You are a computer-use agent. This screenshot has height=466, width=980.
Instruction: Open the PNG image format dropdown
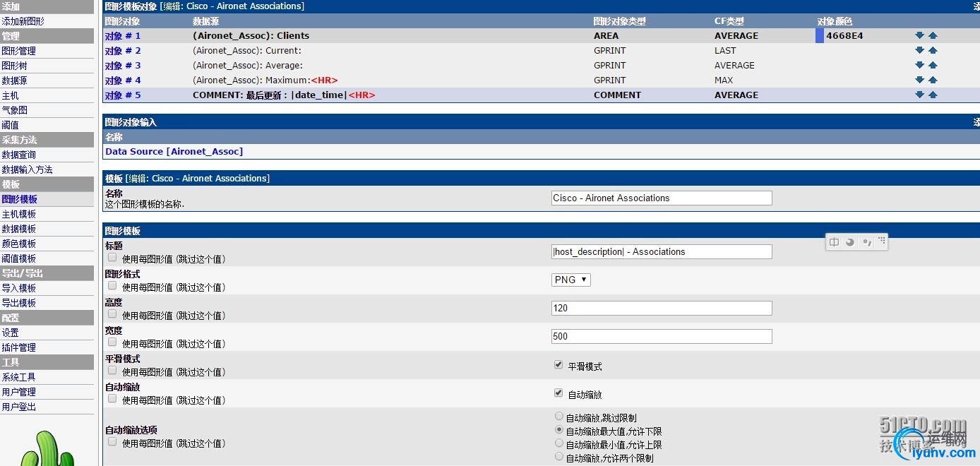tap(571, 280)
